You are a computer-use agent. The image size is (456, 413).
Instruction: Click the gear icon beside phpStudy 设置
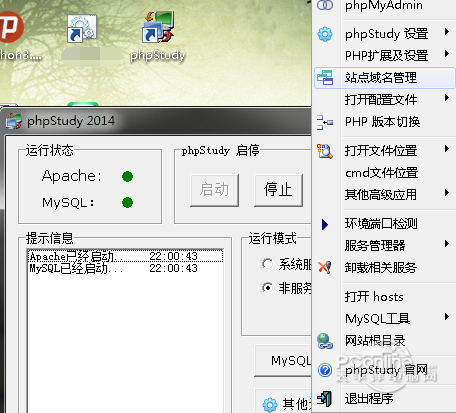(x=325, y=34)
